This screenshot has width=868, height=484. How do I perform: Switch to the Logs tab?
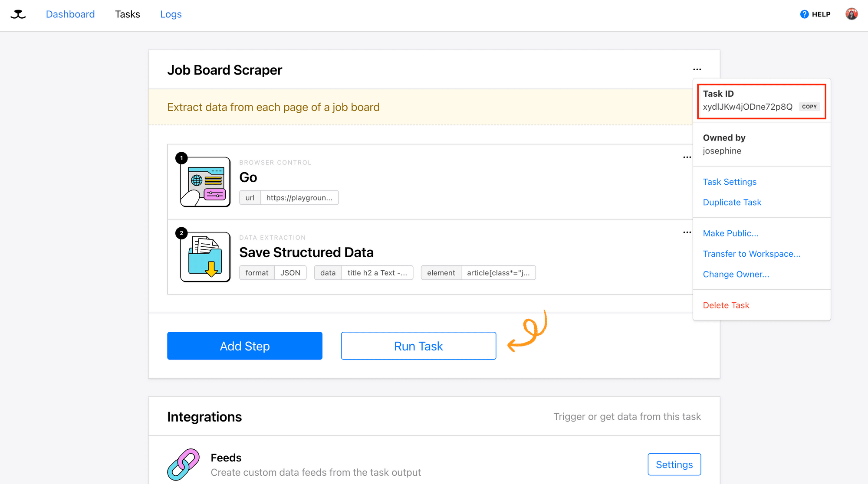[171, 14]
